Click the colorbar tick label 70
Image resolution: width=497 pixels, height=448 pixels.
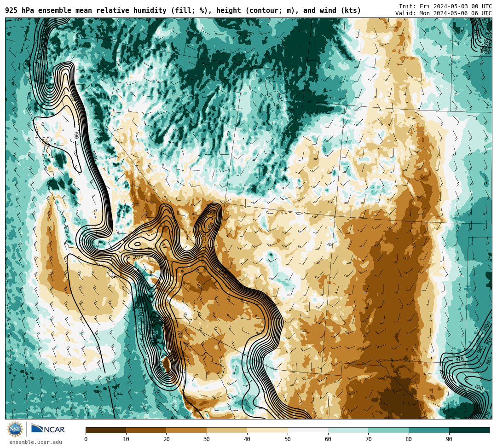pos(368,439)
